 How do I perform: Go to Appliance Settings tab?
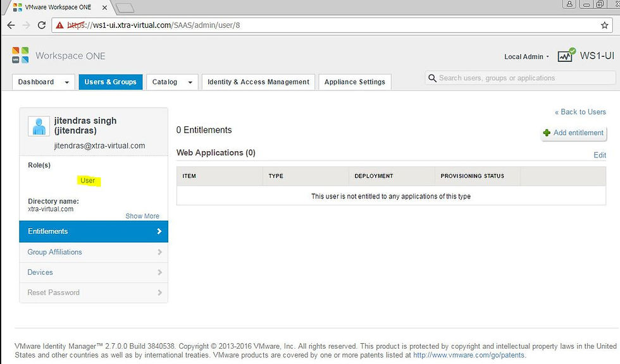pos(355,82)
